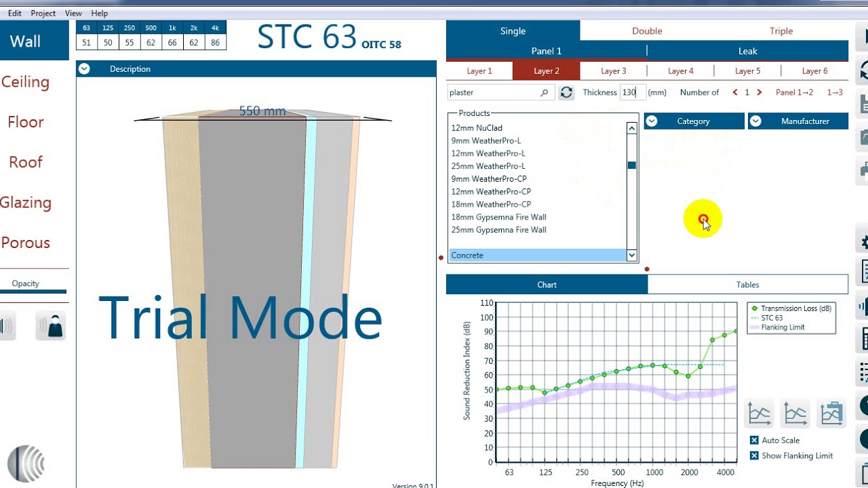Click the Transmission Loss (dB) legend entry
868x488 pixels.
[791, 308]
